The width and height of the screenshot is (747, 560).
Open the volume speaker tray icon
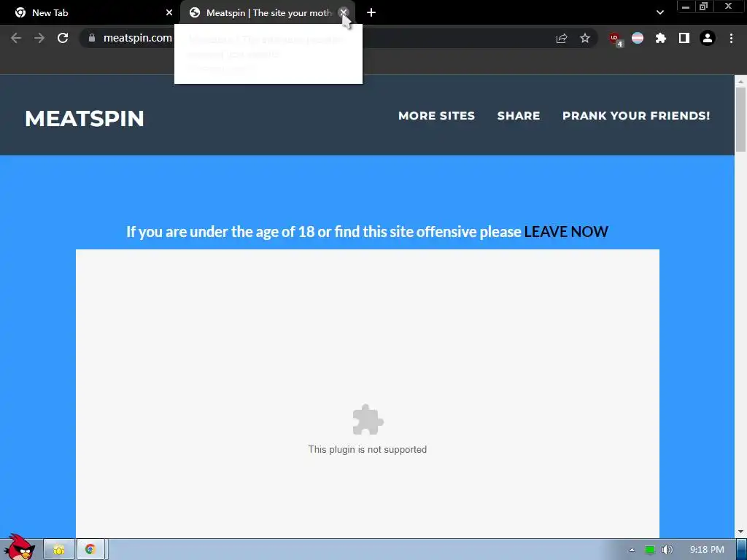[x=667, y=550]
